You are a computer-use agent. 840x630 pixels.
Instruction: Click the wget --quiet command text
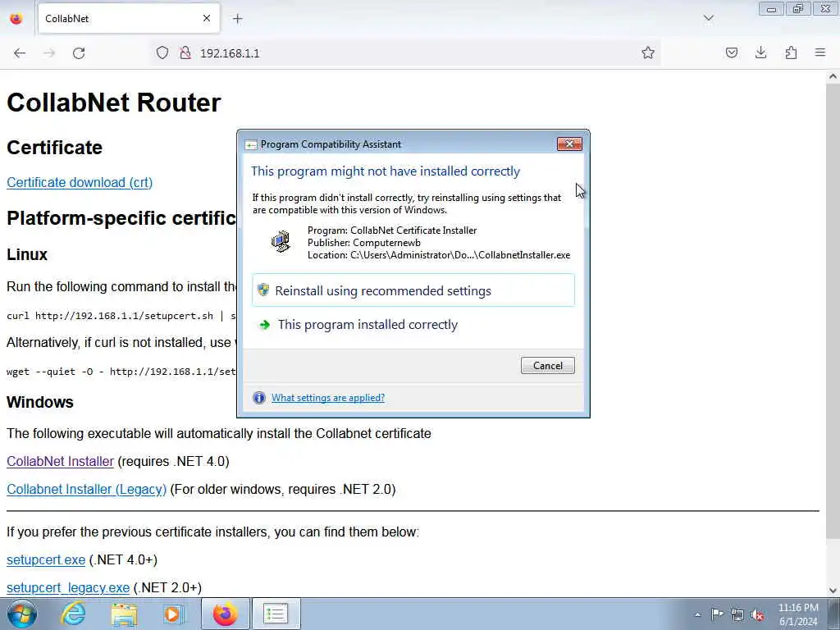pyautogui.click(x=121, y=372)
